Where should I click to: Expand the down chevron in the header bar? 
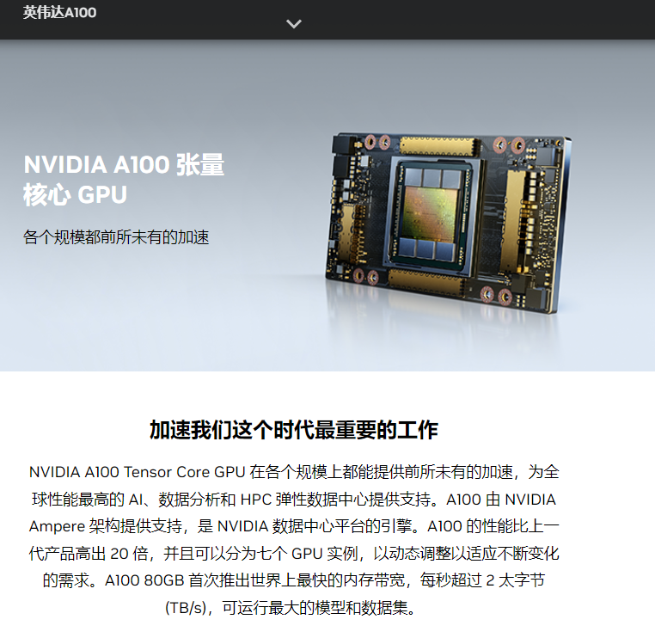[x=294, y=24]
